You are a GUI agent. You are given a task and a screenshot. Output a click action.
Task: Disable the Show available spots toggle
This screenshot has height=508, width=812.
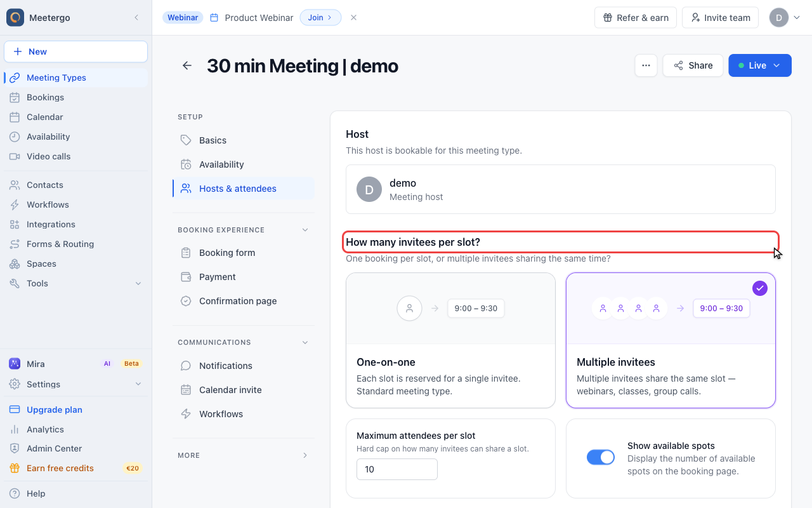[x=600, y=457]
